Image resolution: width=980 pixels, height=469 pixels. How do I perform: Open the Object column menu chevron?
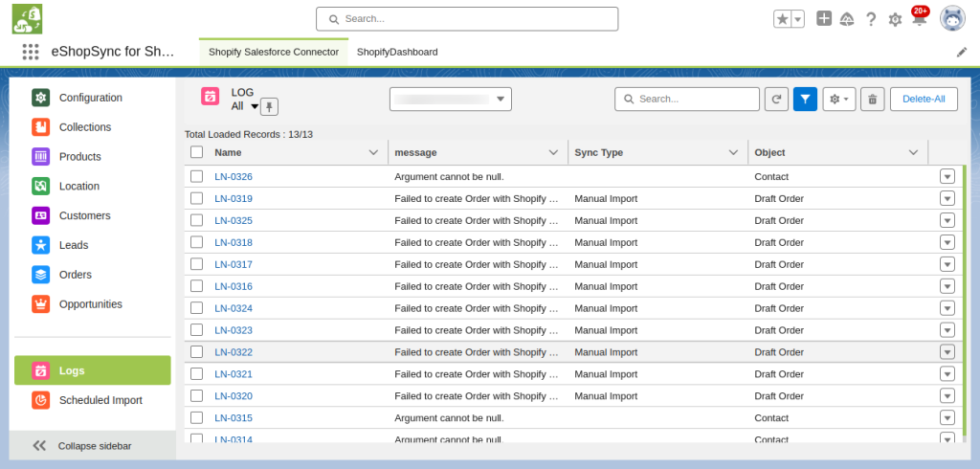[913, 152]
